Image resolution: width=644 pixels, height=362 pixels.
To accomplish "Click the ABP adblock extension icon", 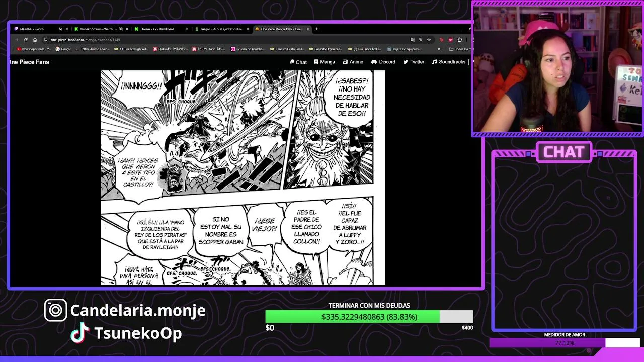I will 450,40.
